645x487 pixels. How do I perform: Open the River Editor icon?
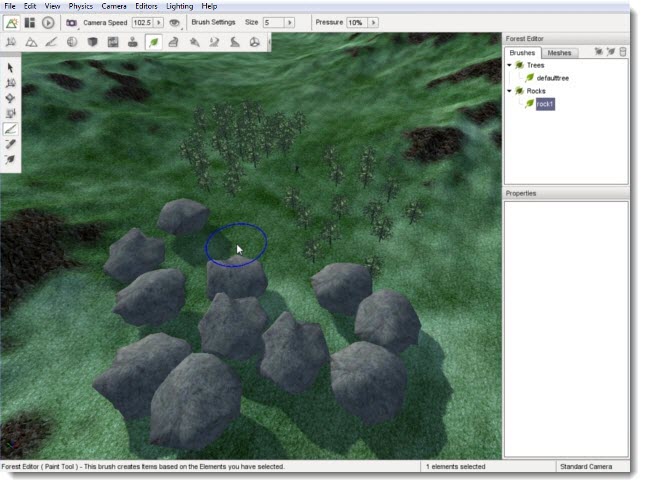pyautogui.click(x=214, y=42)
